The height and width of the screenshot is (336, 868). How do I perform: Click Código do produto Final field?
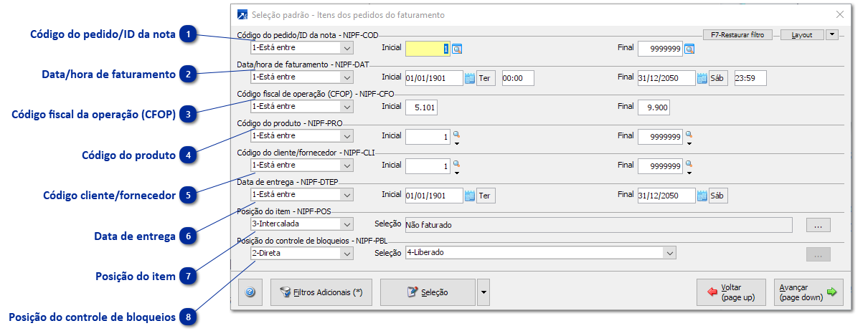660,136
